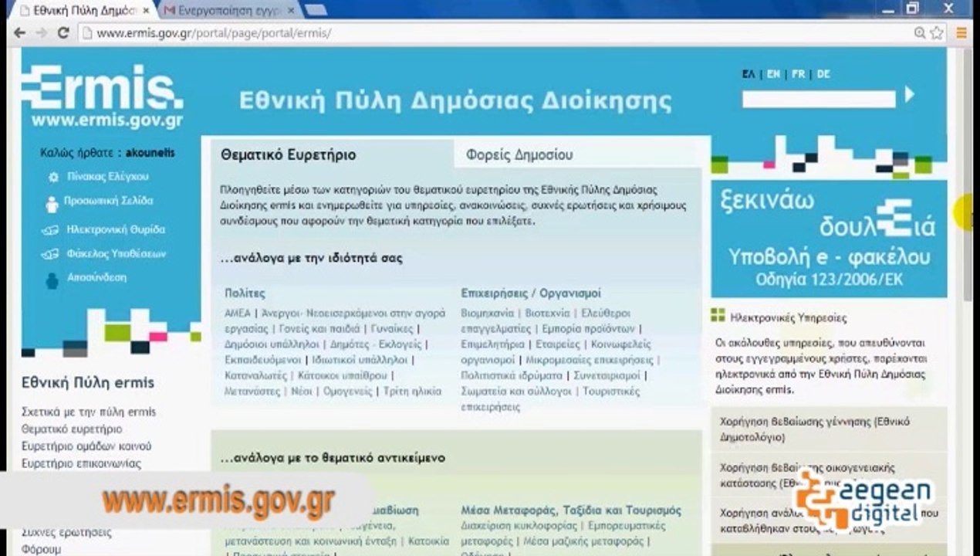Open a new browser tab
The height and width of the screenshot is (556, 980).
pos(316,10)
